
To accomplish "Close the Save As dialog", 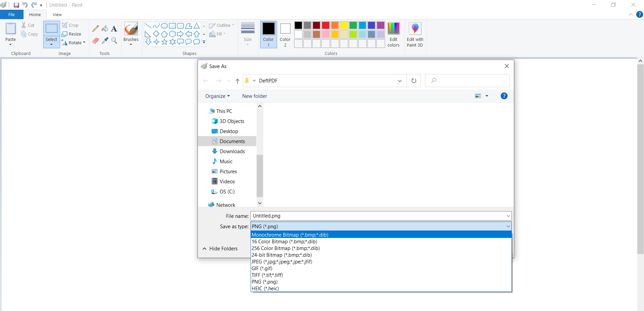I will click(507, 66).
